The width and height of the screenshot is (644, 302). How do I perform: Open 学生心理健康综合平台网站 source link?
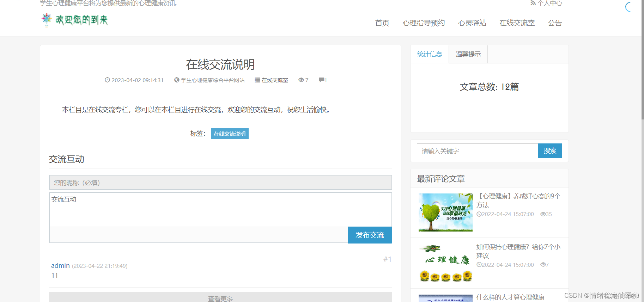[x=213, y=80]
